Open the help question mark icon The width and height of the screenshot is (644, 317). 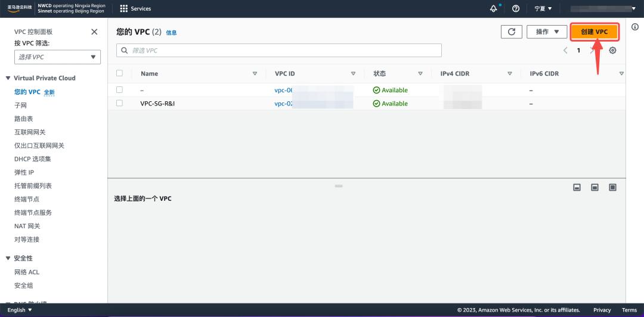tap(516, 8)
